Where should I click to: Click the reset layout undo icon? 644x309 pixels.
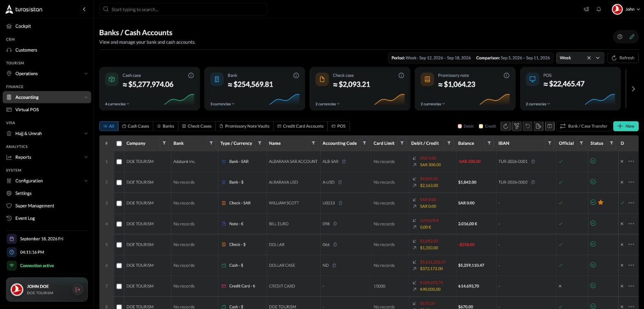point(527,126)
